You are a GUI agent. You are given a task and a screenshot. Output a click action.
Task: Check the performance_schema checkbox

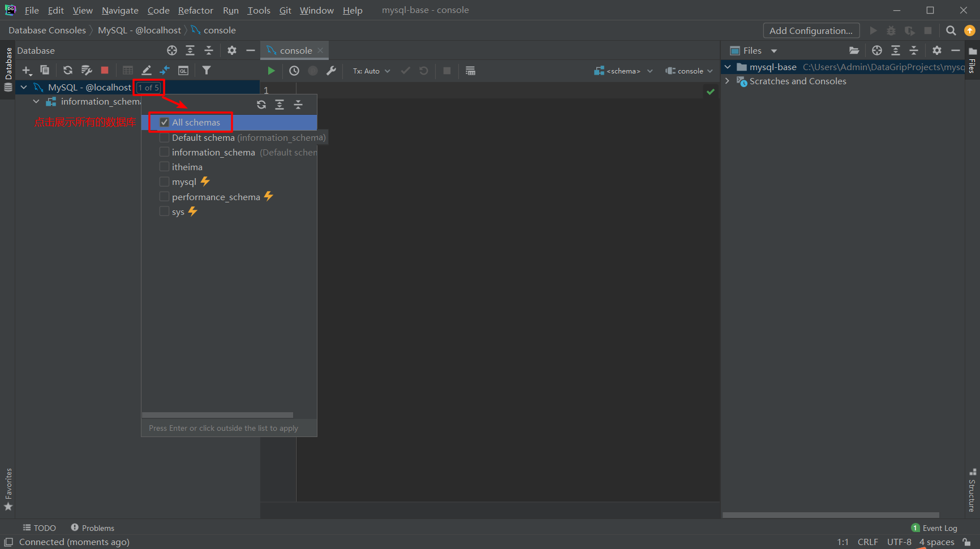pyautogui.click(x=164, y=197)
